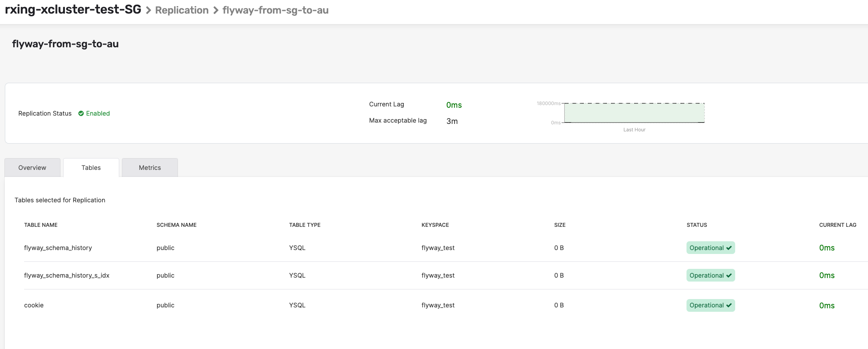Viewport: 868px width, 349px height.
Task: Click the STATUS column header
Action: 697,225
